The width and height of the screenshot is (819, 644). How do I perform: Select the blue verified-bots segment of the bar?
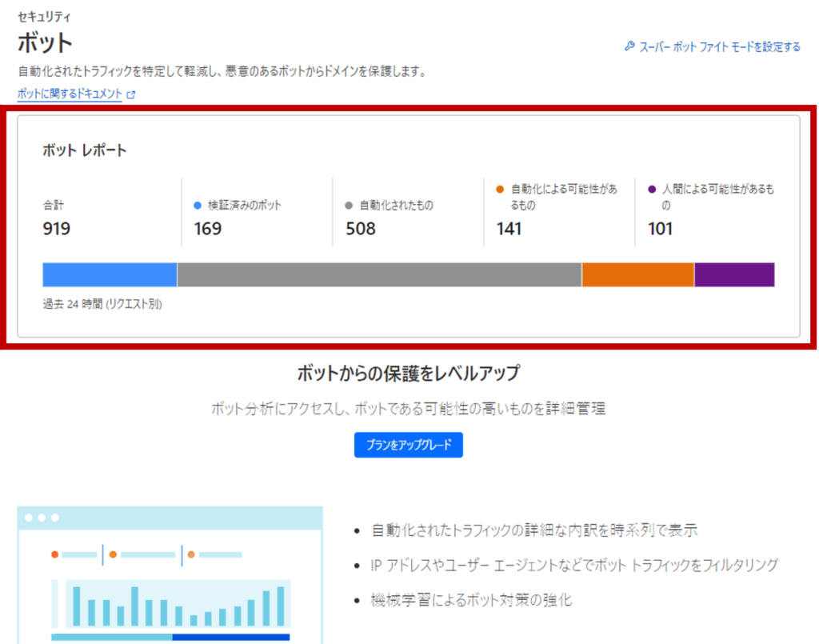pyautogui.click(x=110, y=274)
